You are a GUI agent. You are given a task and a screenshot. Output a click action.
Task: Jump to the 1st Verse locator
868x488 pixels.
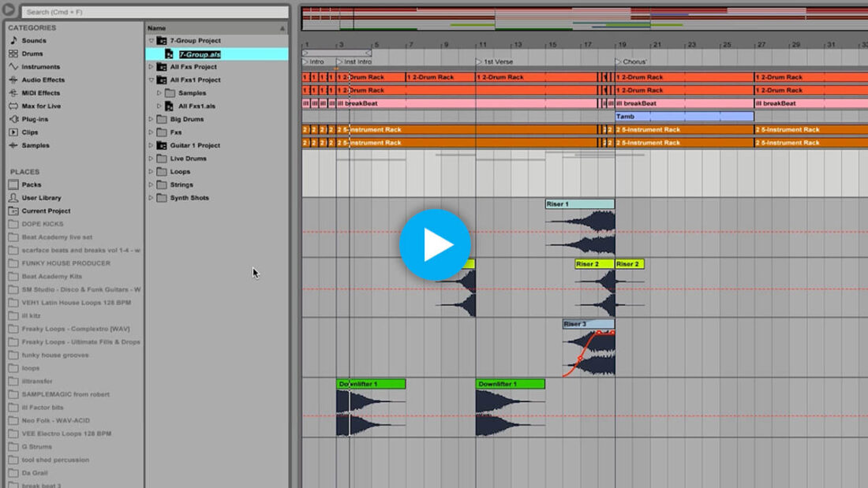click(495, 62)
